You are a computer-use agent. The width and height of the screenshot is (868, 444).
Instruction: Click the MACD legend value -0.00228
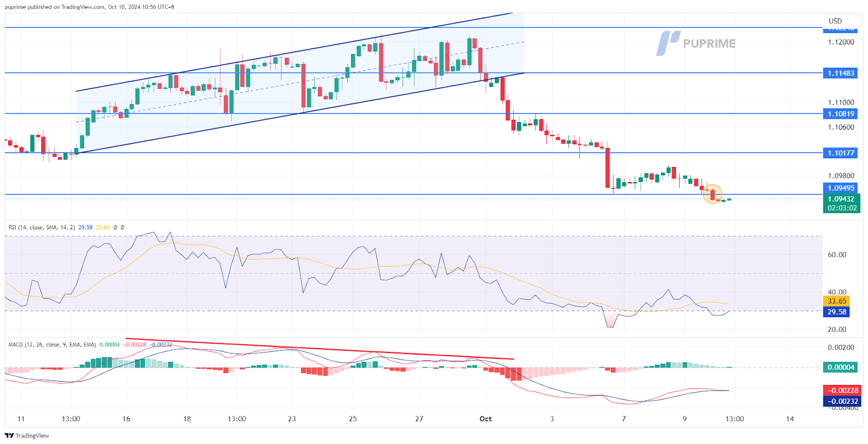tap(135, 344)
